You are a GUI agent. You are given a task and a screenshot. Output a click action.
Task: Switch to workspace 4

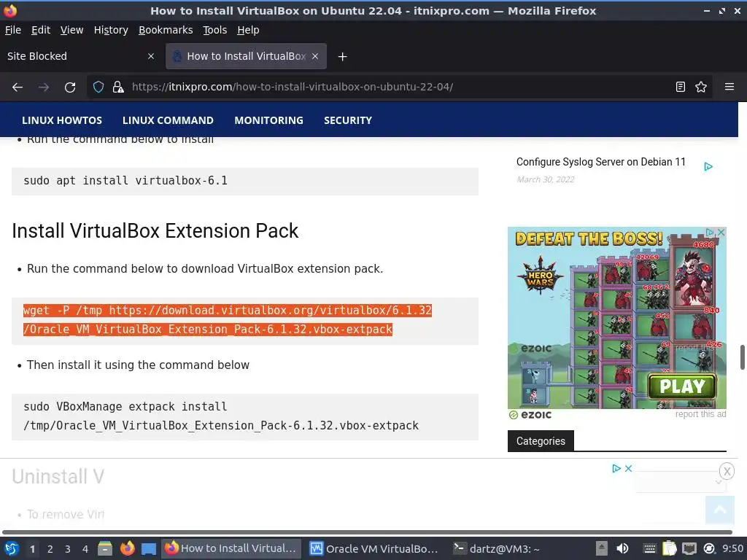click(x=85, y=549)
